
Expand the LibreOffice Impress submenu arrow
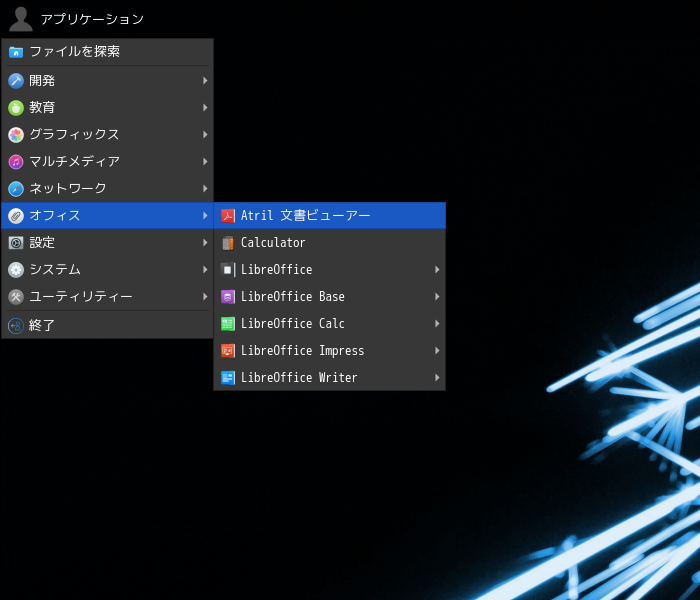[437, 351]
